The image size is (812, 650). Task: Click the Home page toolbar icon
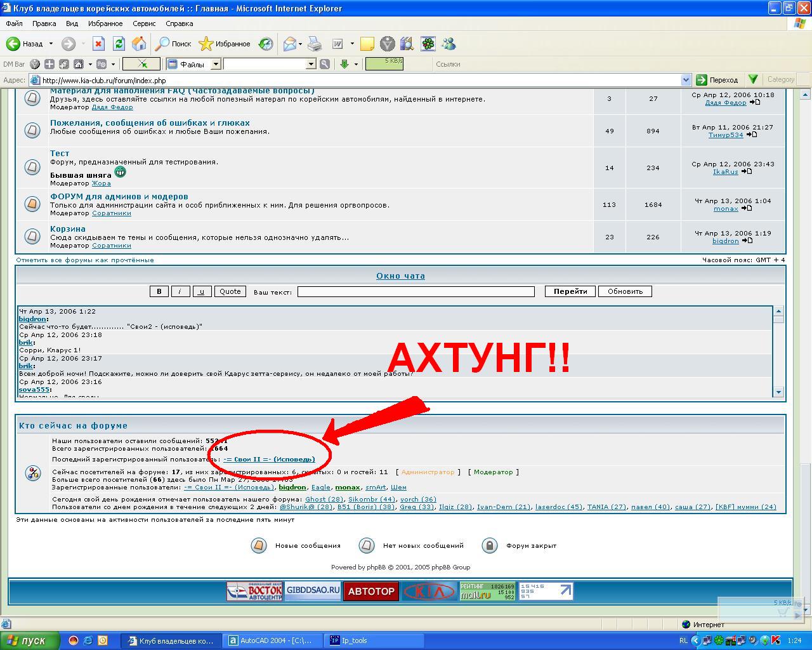coord(139,44)
